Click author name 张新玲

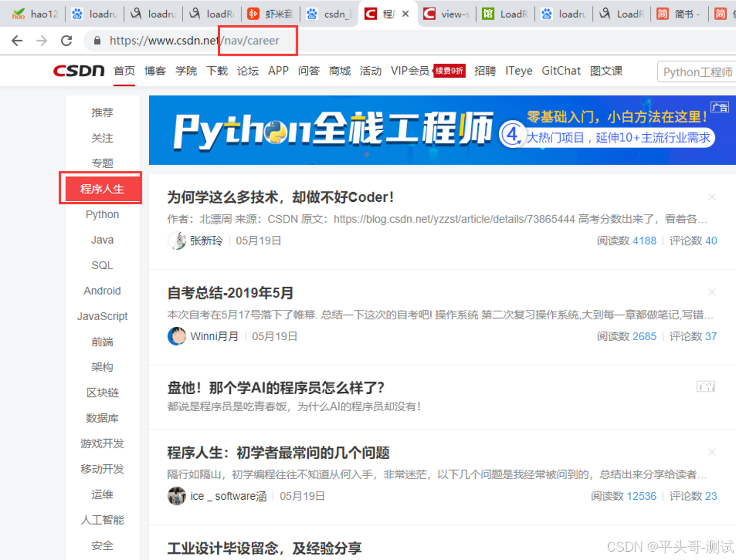pyautogui.click(x=206, y=240)
